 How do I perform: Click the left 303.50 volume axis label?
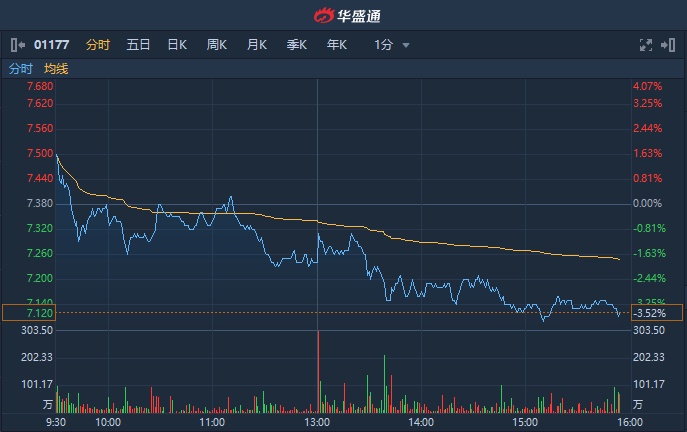(37, 330)
